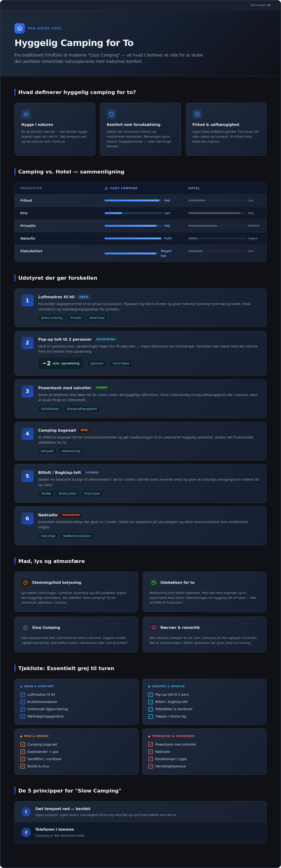Click the house icon beside COZY CAMPING

(x=106, y=188)
